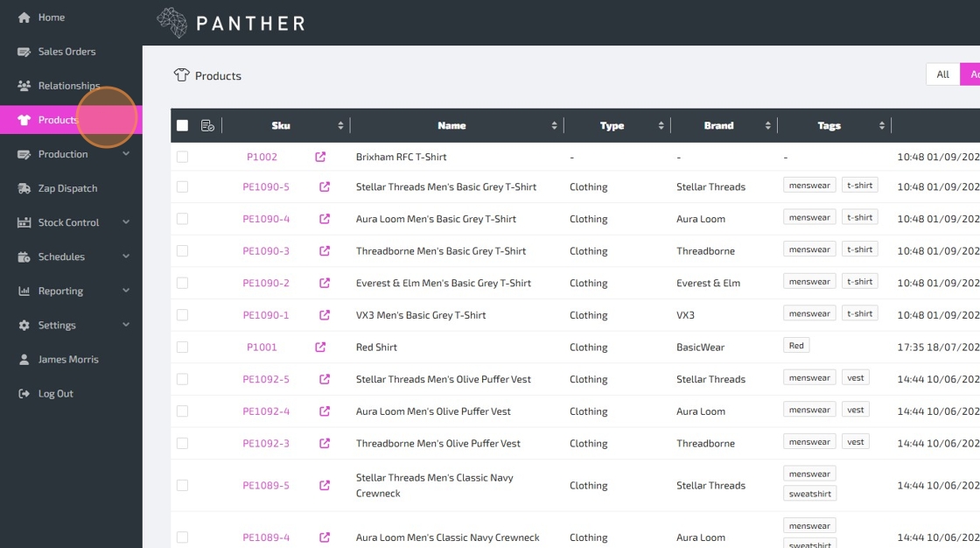
Task: Expand the Schedules submenu chevron
Action: click(x=126, y=256)
